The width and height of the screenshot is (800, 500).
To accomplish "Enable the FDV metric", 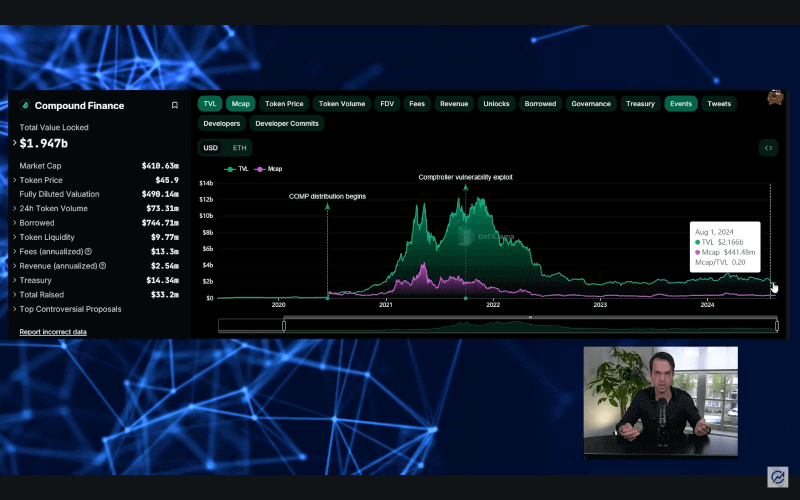I will tap(387, 104).
